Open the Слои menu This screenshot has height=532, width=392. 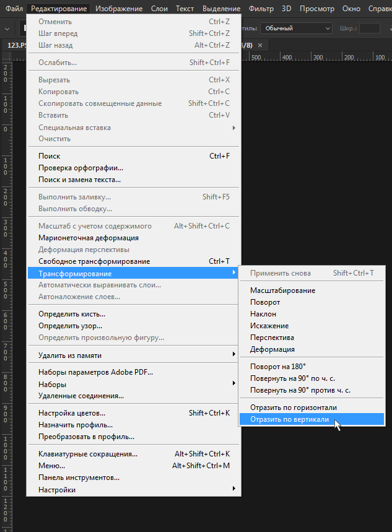pyautogui.click(x=159, y=9)
